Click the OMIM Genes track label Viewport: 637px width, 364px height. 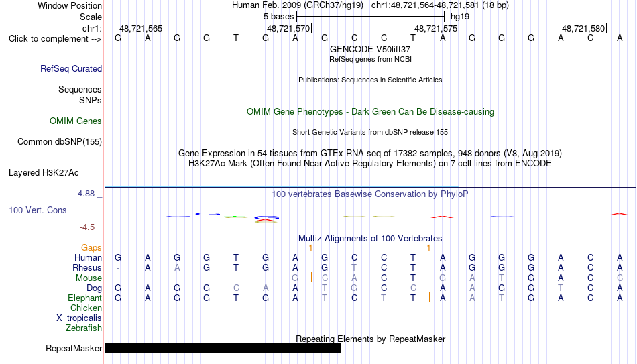point(76,121)
